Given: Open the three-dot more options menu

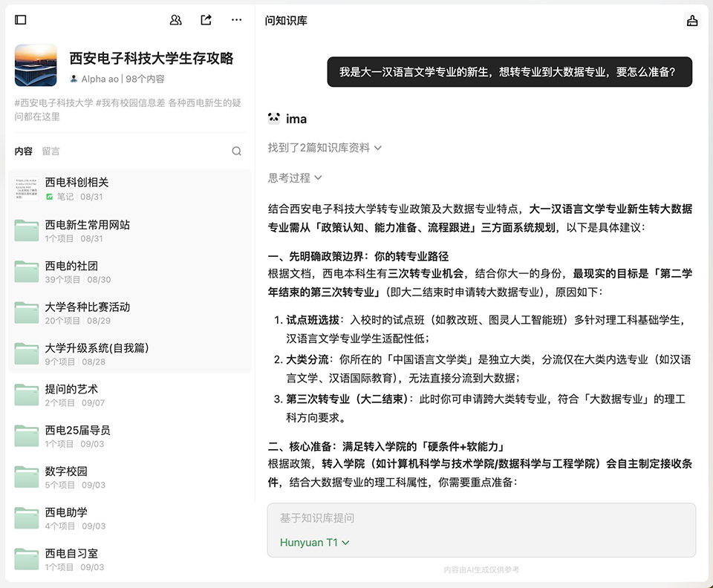Looking at the screenshot, I should click(x=236, y=20).
